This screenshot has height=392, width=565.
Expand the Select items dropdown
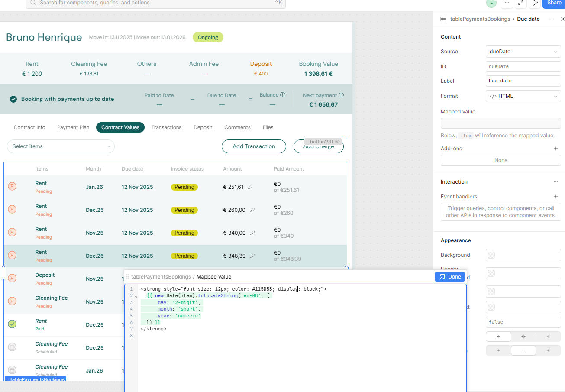tap(60, 146)
